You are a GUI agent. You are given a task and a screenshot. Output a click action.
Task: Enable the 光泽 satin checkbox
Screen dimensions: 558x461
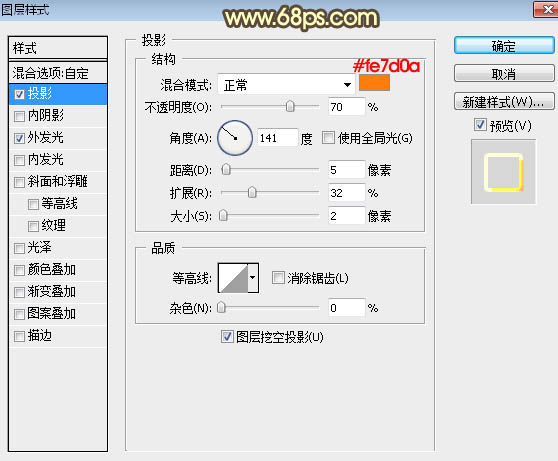[19, 248]
